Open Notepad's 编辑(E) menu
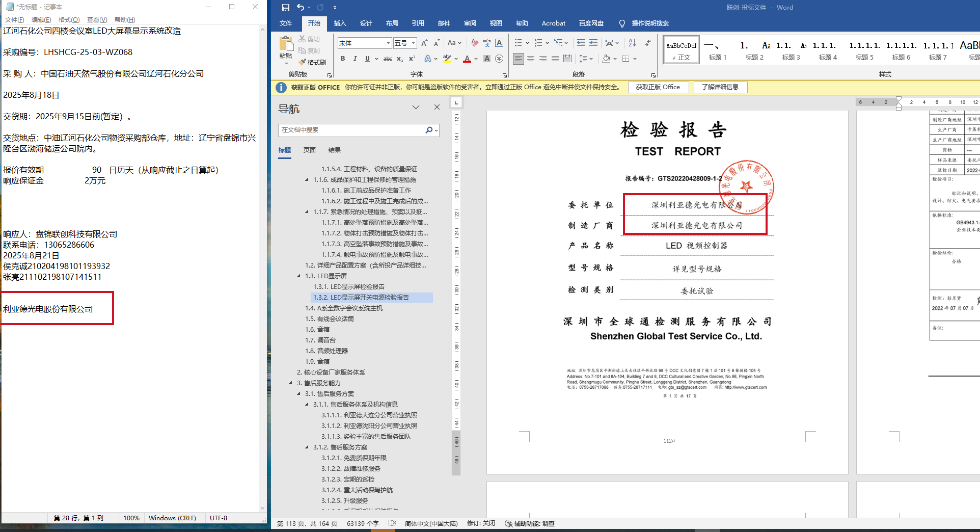 click(41, 20)
